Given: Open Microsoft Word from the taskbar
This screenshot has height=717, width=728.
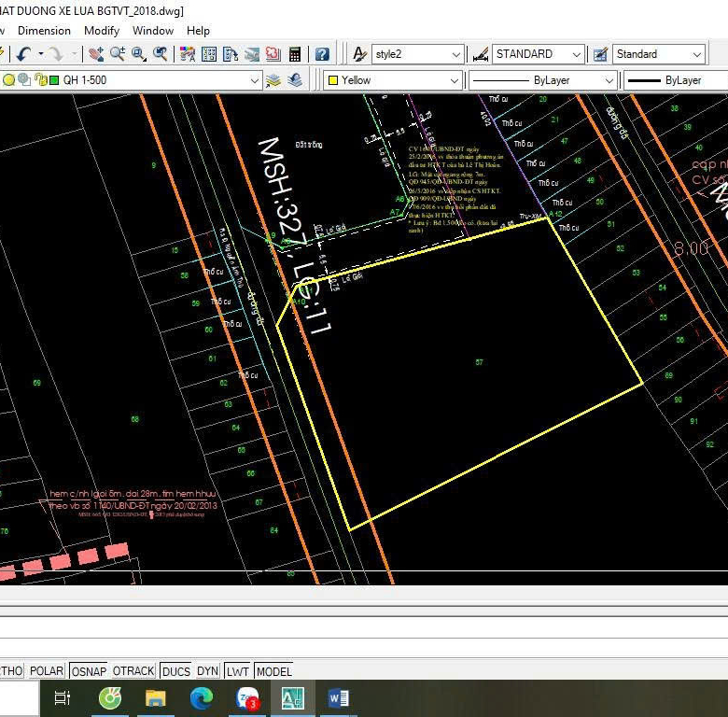Looking at the screenshot, I should click(x=338, y=697).
